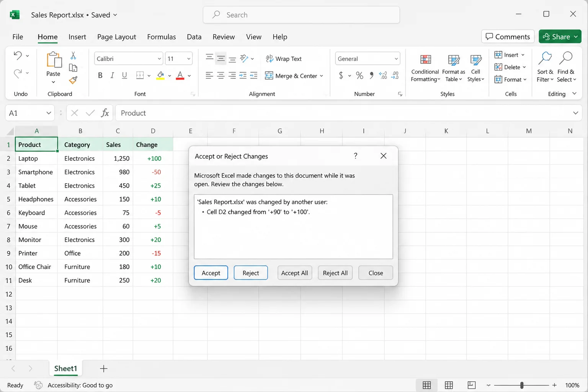Toggle Underline formatting
Screen dimensions: 588x392
124,75
